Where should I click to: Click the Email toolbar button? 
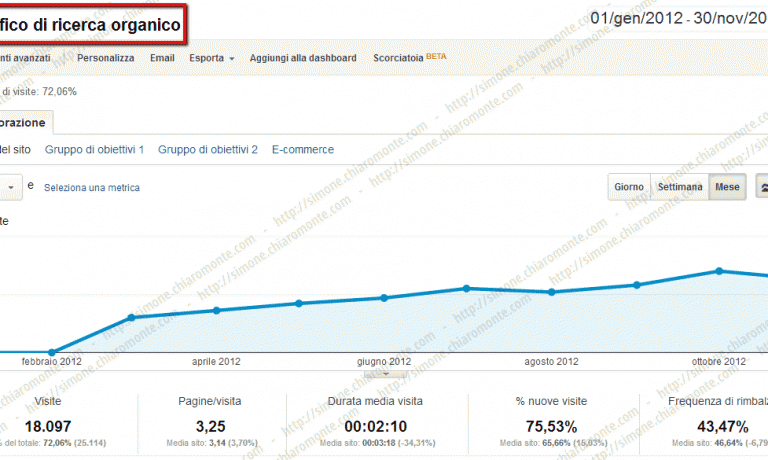(x=162, y=58)
